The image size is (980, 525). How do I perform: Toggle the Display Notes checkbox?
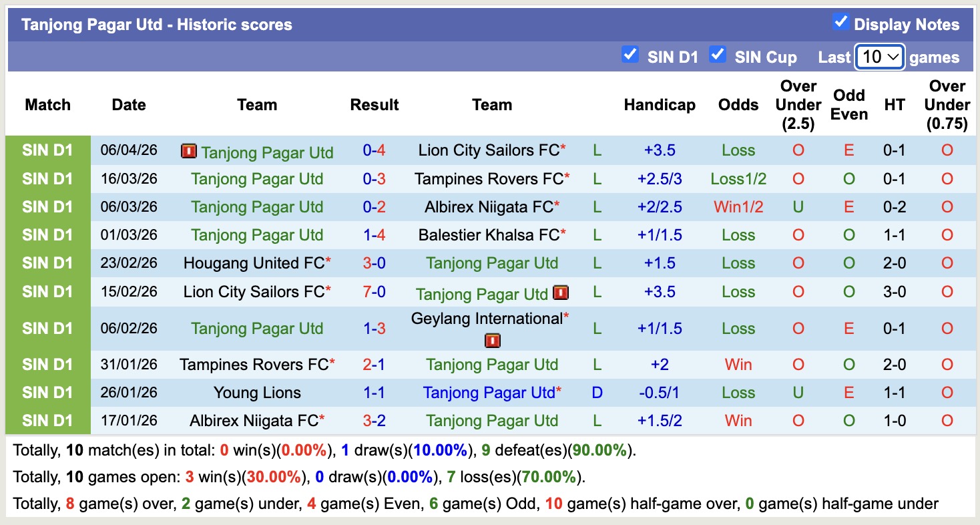coord(840,23)
